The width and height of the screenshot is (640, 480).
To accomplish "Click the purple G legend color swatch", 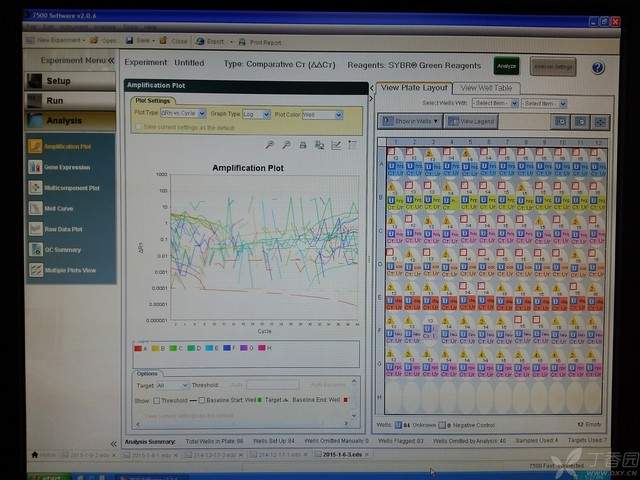I will click(244, 348).
